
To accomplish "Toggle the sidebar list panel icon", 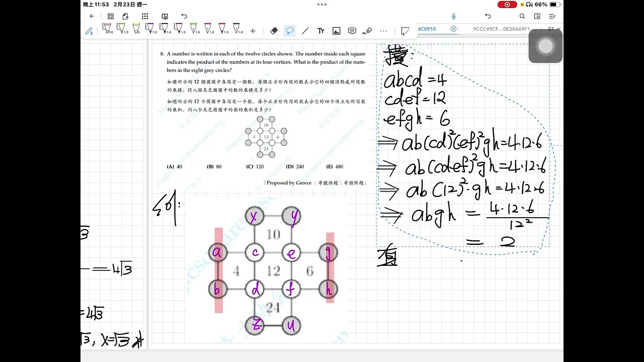I will click(552, 17).
